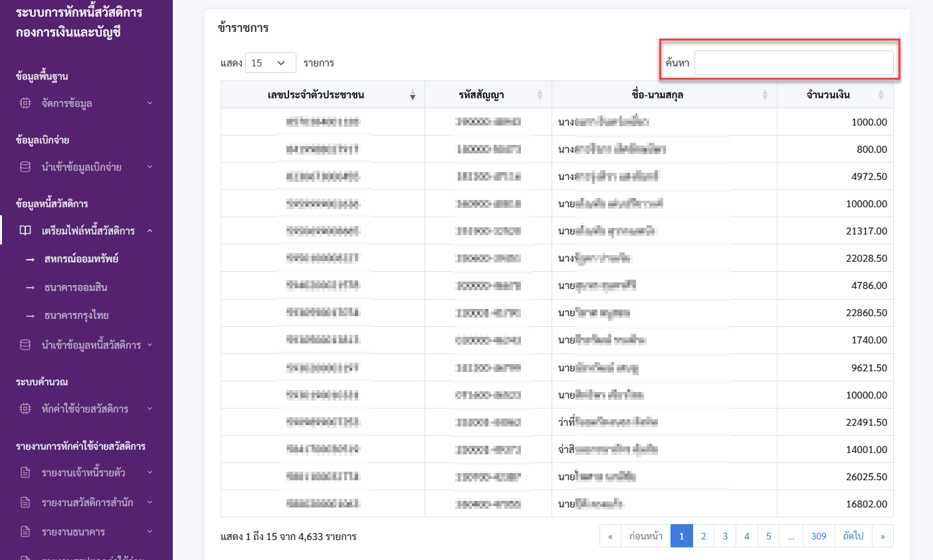Expand the รายงานธนาคาร chevron
Image resolution: width=933 pixels, height=560 pixels.
point(150,531)
